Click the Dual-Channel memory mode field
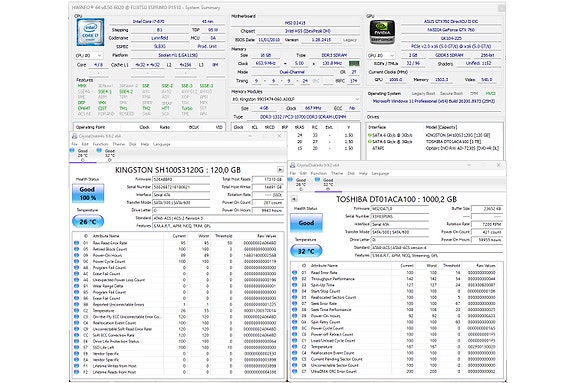 click(x=292, y=72)
